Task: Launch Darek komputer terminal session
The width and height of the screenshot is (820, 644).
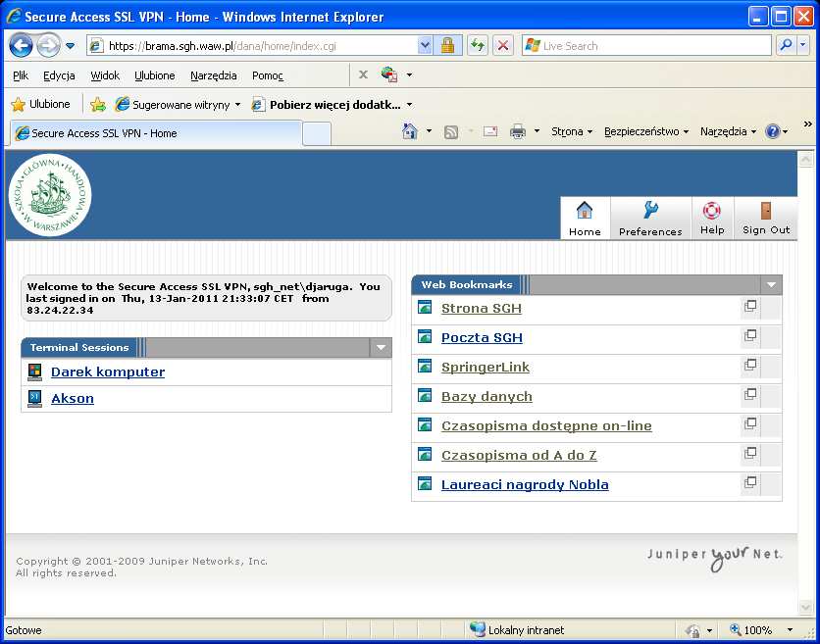Action: 108,372
